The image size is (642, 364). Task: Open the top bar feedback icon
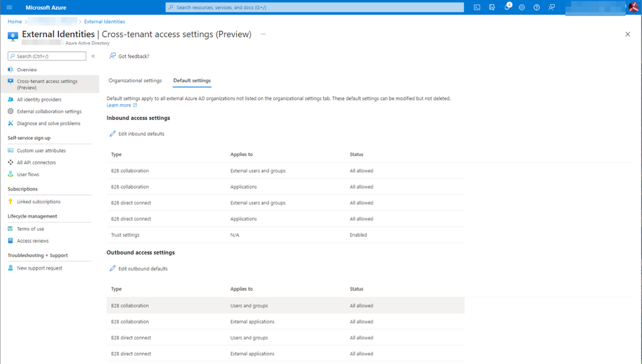pos(551,7)
